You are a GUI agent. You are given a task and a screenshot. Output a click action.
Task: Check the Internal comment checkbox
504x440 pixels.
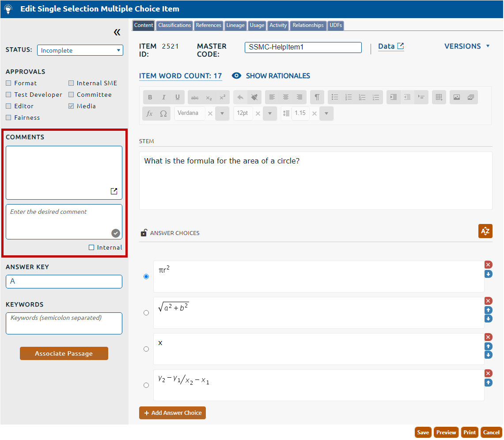91,247
